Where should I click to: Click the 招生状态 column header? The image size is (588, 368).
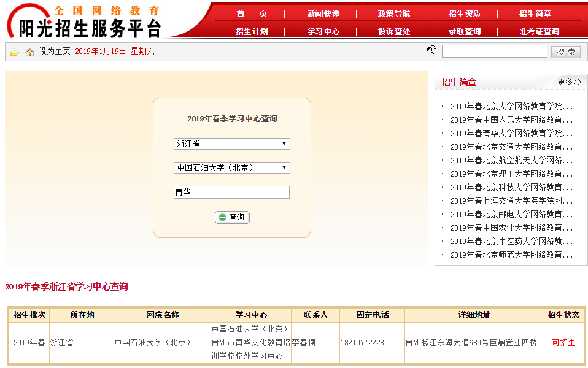563,315
